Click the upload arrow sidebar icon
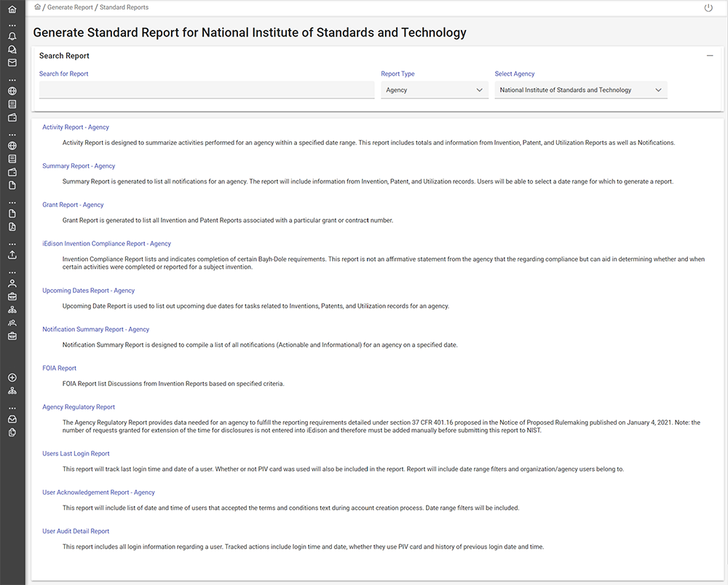The height and width of the screenshot is (585, 728). click(12, 255)
